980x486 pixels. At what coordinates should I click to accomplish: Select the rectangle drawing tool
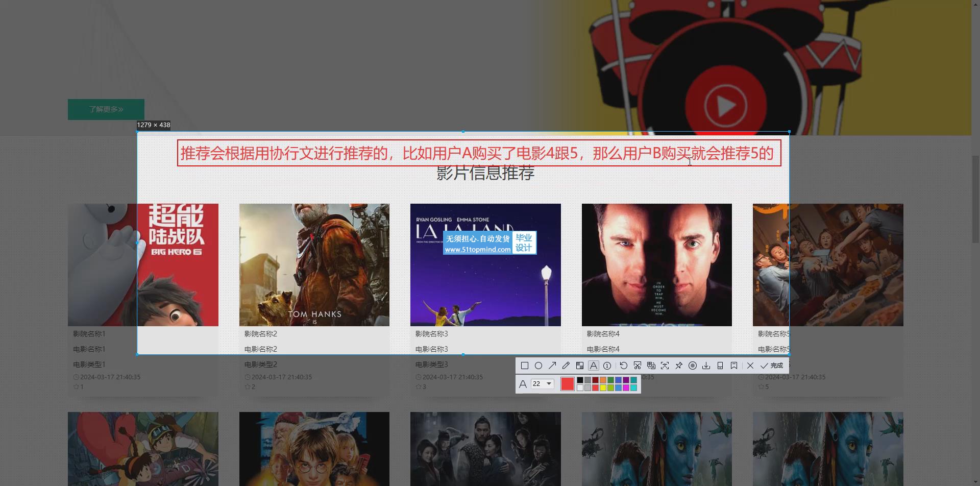point(525,366)
